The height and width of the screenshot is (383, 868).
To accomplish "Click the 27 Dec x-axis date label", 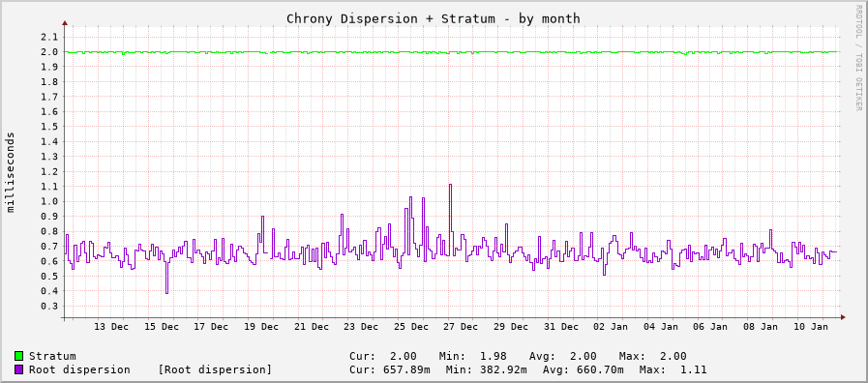I will pos(462,327).
